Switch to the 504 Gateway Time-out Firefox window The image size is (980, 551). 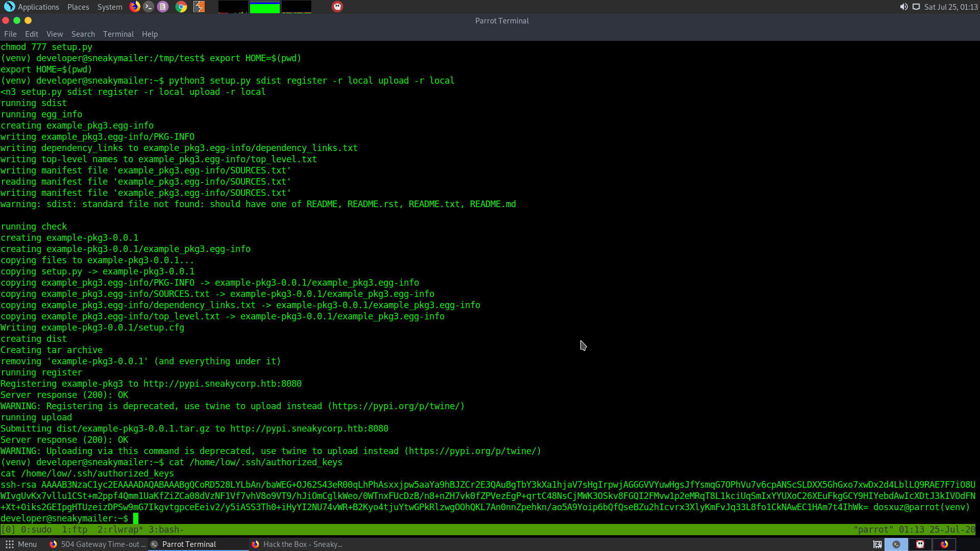pyautogui.click(x=97, y=544)
